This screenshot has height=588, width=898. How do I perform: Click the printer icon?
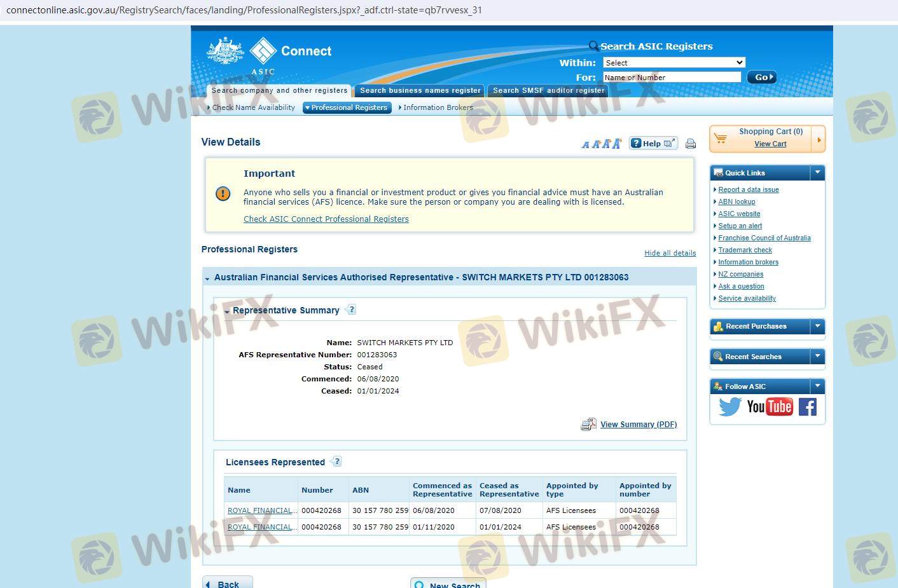(x=691, y=144)
